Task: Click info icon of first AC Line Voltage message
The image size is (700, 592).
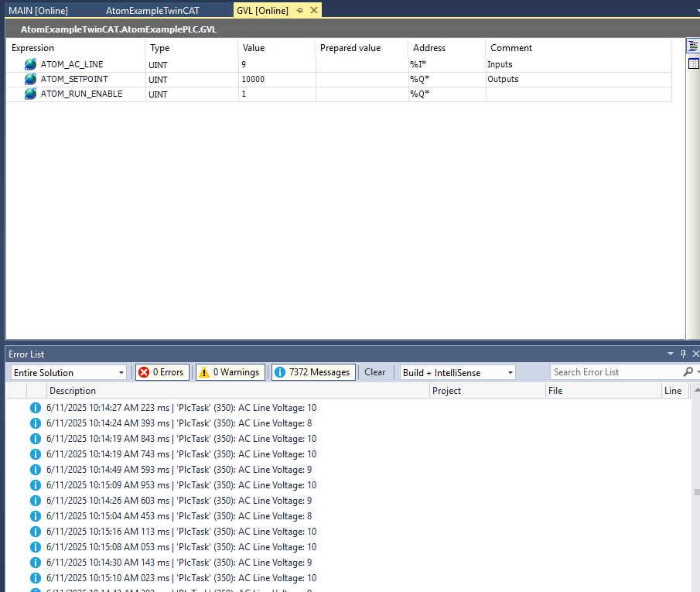Action: tap(35, 408)
